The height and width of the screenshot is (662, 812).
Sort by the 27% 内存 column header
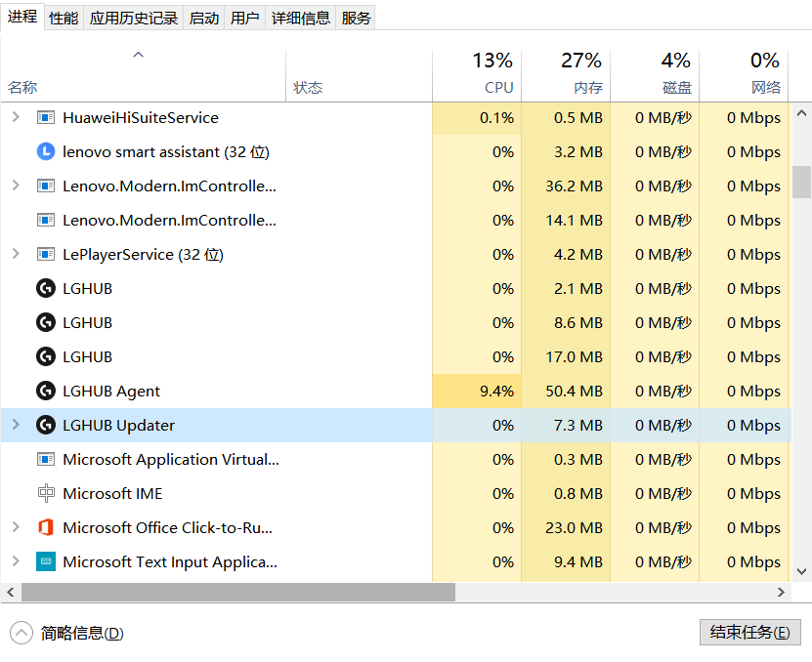tap(566, 75)
